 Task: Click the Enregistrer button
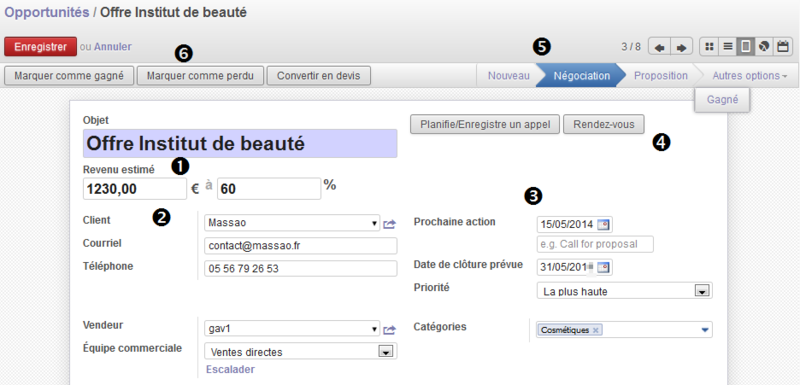pos(40,46)
